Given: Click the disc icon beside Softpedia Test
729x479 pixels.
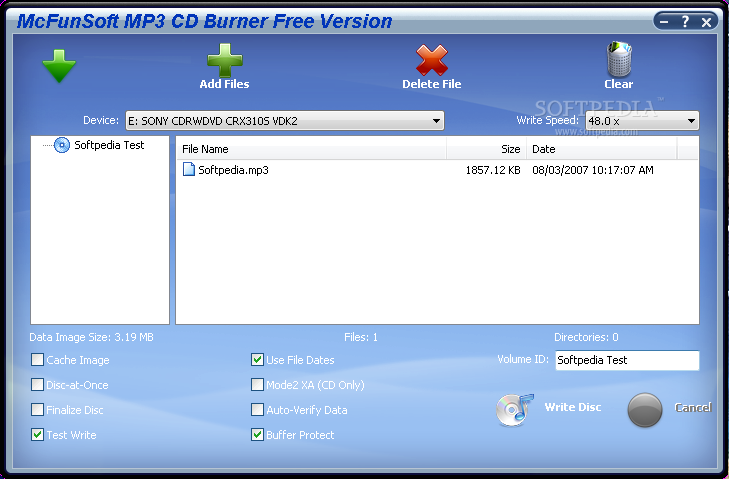Looking at the screenshot, I should [x=61, y=145].
